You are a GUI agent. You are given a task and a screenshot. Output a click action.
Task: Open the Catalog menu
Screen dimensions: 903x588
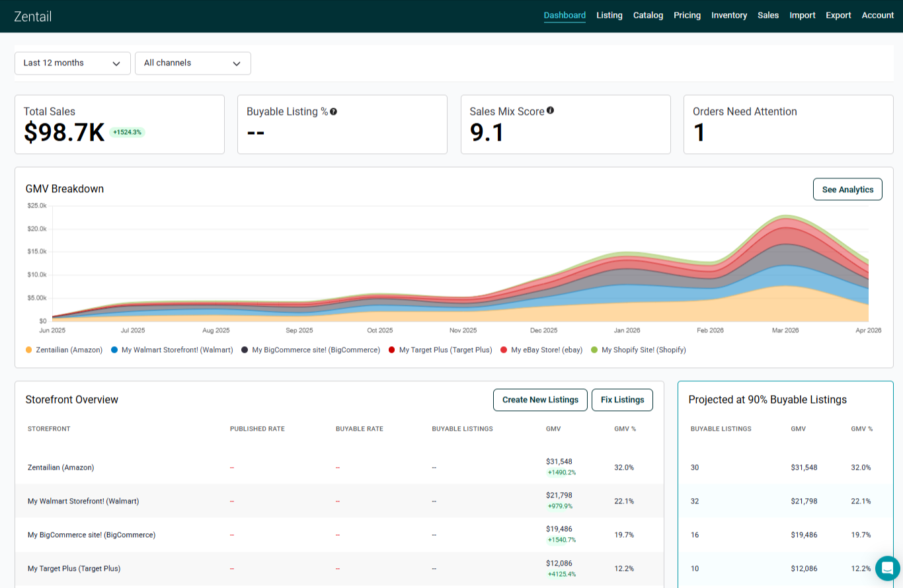[648, 15]
